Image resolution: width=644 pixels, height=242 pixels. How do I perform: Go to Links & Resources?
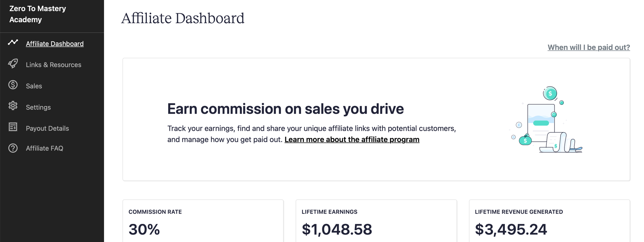click(x=53, y=65)
